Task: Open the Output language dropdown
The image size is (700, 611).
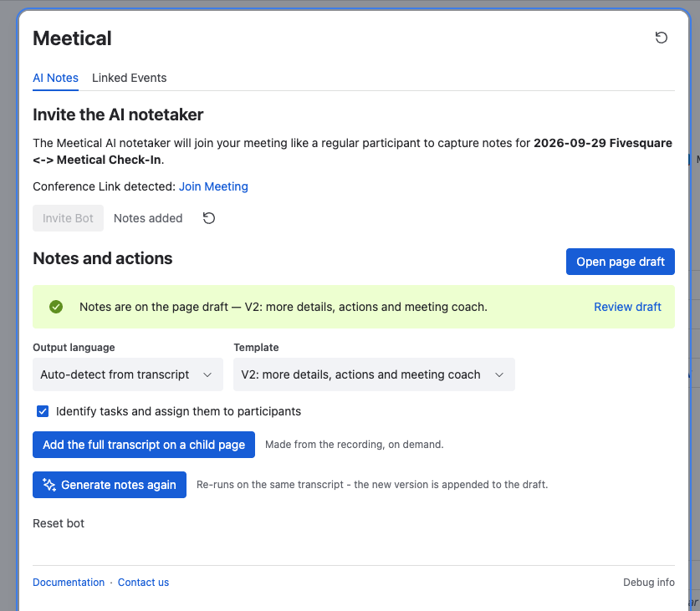Action: click(128, 374)
